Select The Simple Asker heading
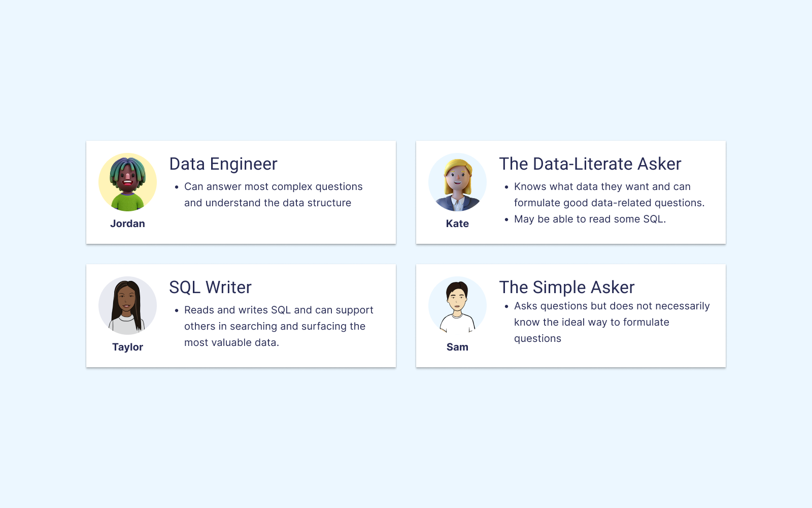The height and width of the screenshot is (508, 812). tap(567, 288)
